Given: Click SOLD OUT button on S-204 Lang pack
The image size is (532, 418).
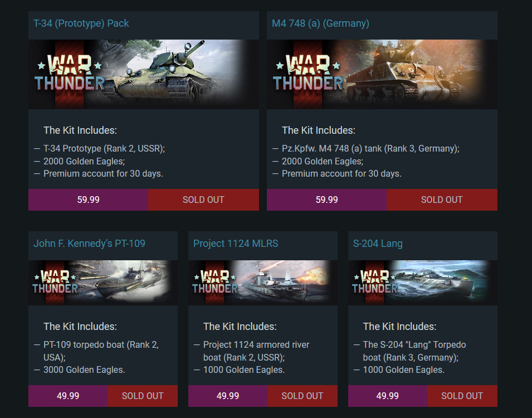Looking at the screenshot, I should click(462, 396).
